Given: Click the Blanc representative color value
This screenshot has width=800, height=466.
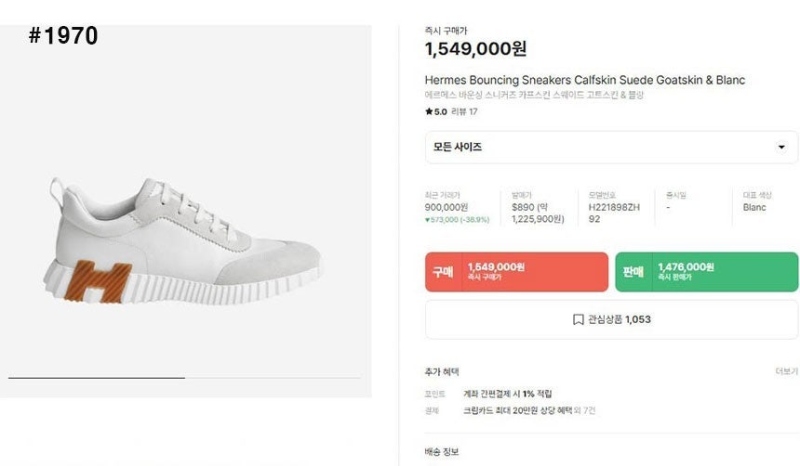Looking at the screenshot, I should [x=754, y=208].
